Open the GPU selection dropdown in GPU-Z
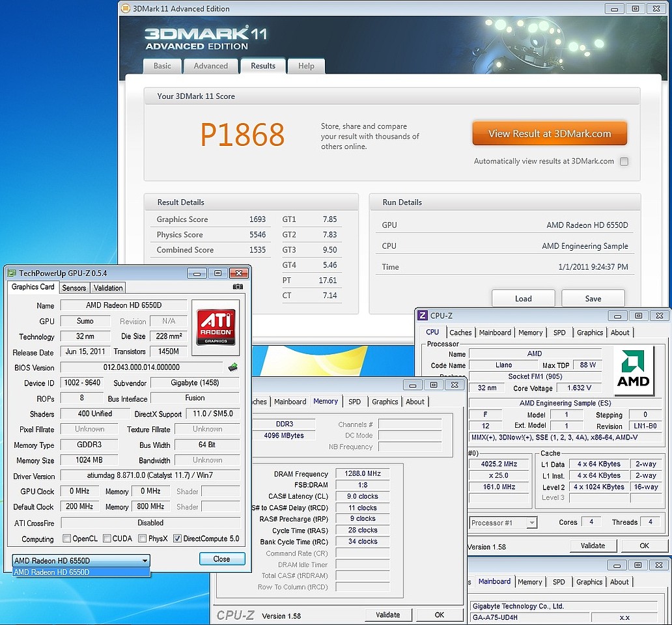 [81, 561]
